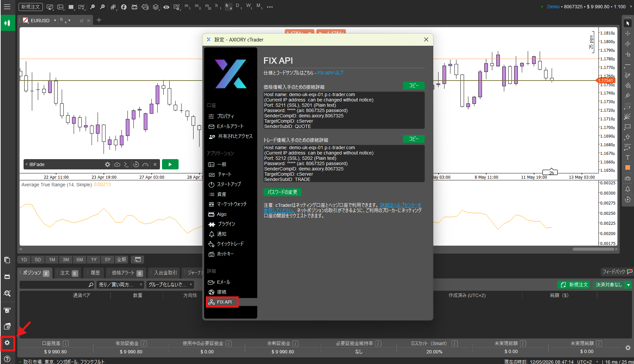The image size is (634, 364).
Task: Click IBFade indicator settings gear
Action: click(x=108, y=164)
